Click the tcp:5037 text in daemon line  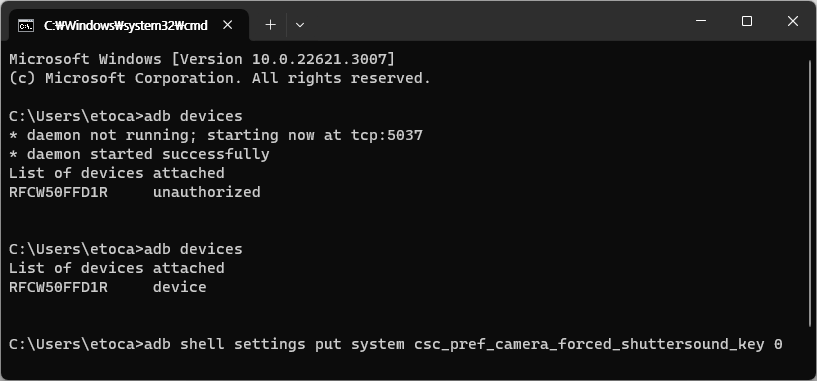click(387, 136)
